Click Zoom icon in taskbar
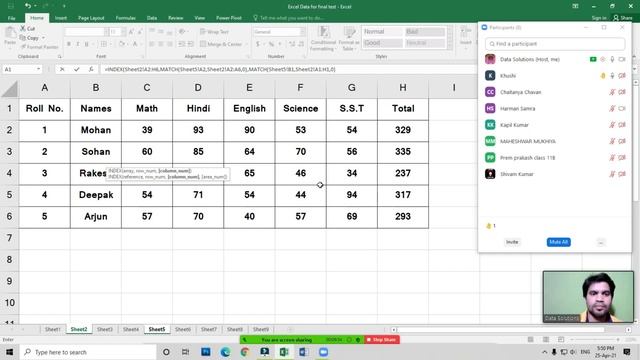640x360 pixels. pyautogui.click(x=323, y=352)
